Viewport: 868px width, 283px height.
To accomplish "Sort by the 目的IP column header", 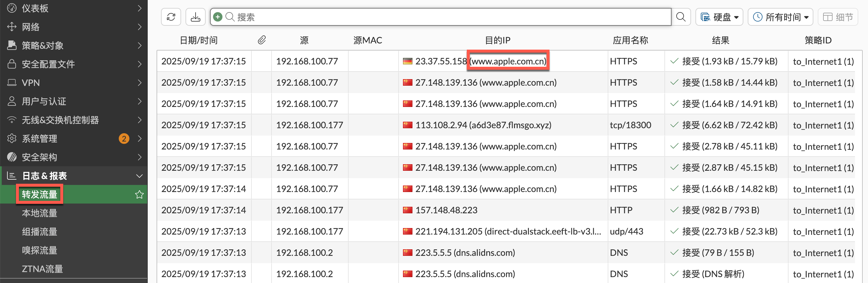I will coord(497,40).
